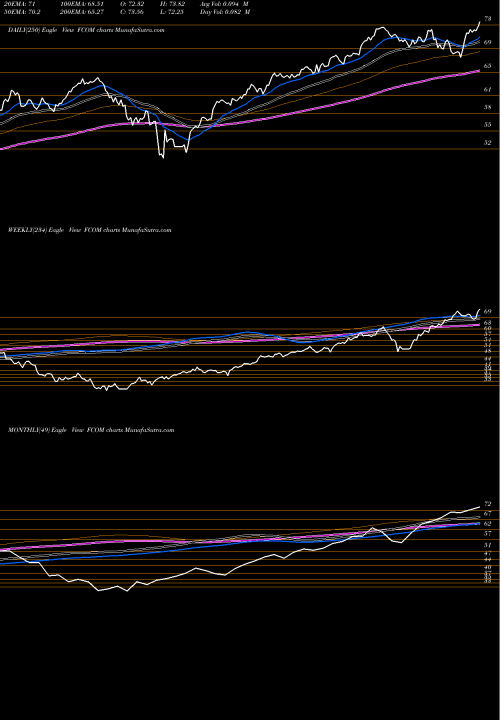The width and height of the screenshot is (500, 720).
Task: Click the low price 'L:' value
Action: tap(173, 12)
